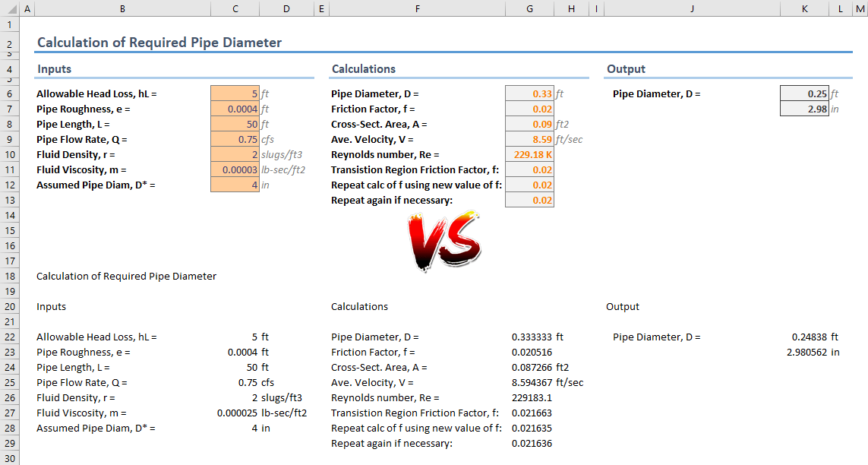Screen dimensions: 868x465
Task: Click plain label 'Pipe Flow Rate, Q =' in row 25
Action: coord(82,382)
